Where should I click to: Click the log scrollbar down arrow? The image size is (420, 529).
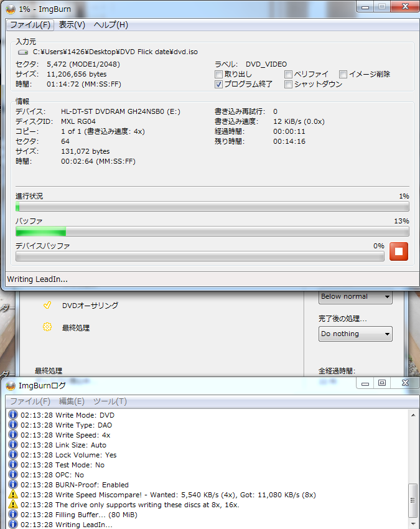413,524
